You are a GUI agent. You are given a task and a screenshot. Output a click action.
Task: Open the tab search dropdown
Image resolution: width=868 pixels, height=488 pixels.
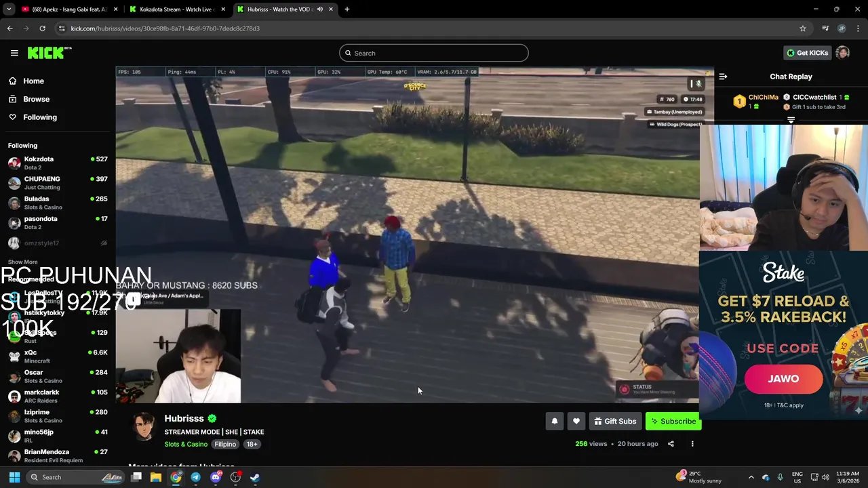coord(9,9)
